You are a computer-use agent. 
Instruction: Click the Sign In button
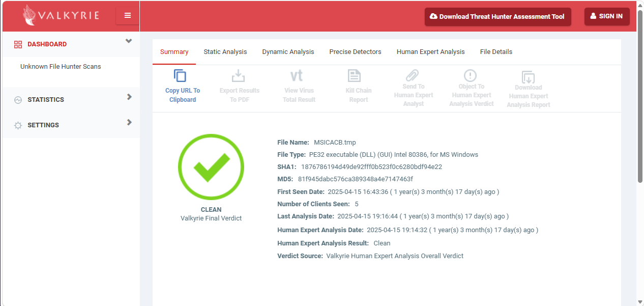(x=607, y=16)
